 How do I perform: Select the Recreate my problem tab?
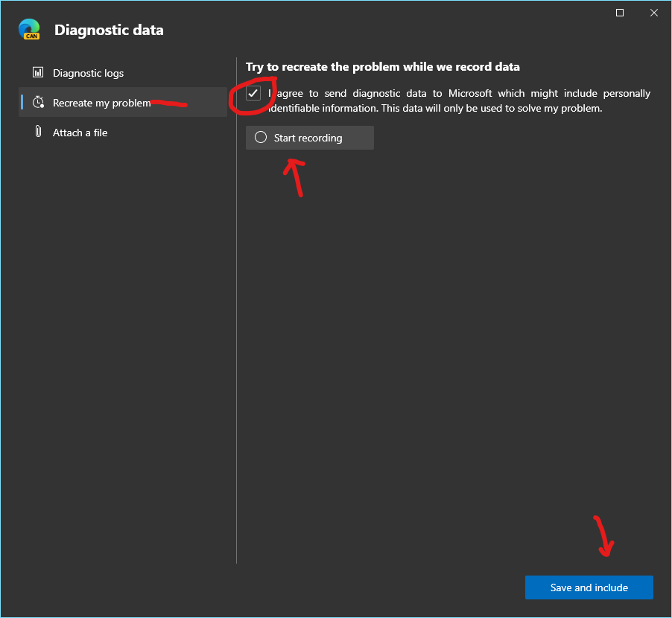pos(123,102)
